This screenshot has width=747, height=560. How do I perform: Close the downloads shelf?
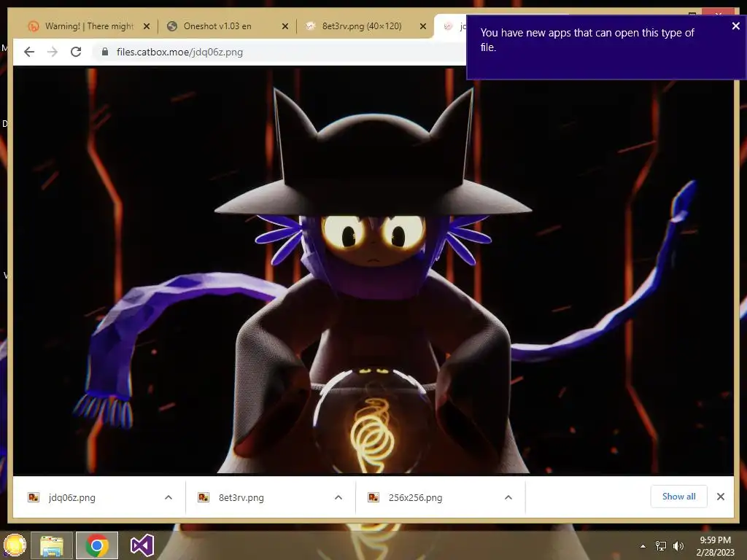(721, 497)
